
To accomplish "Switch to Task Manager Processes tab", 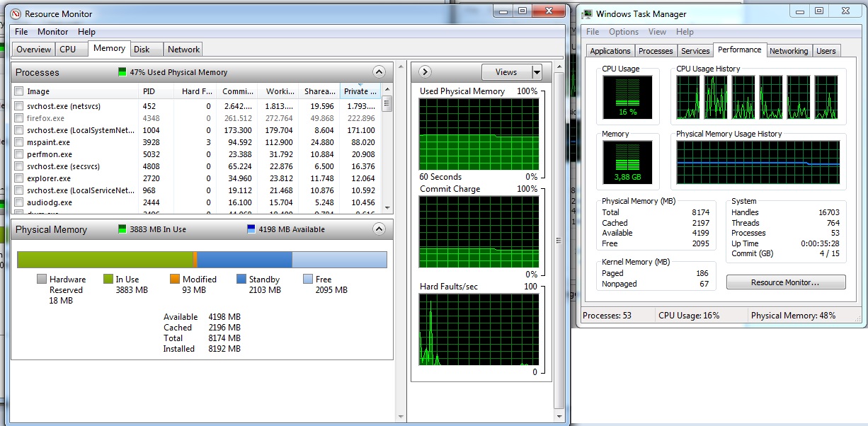I will tap(656, 51).
